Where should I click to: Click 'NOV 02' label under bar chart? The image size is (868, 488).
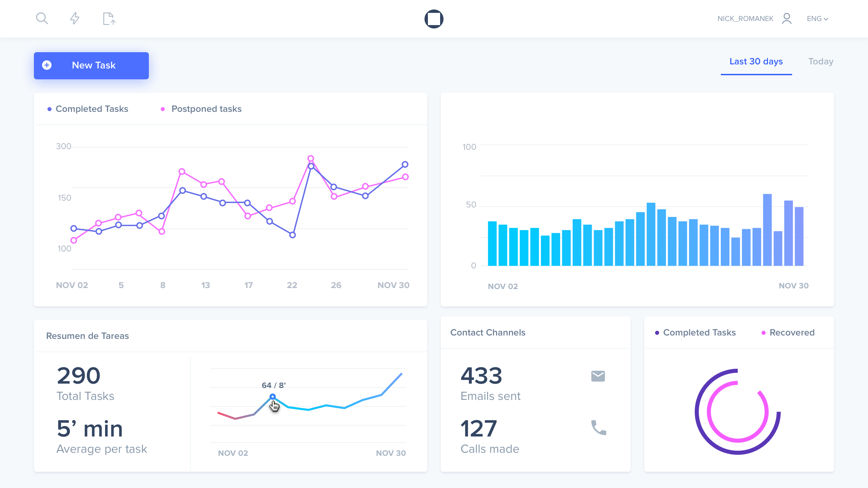pyautogui.click(x=503, y=286)
